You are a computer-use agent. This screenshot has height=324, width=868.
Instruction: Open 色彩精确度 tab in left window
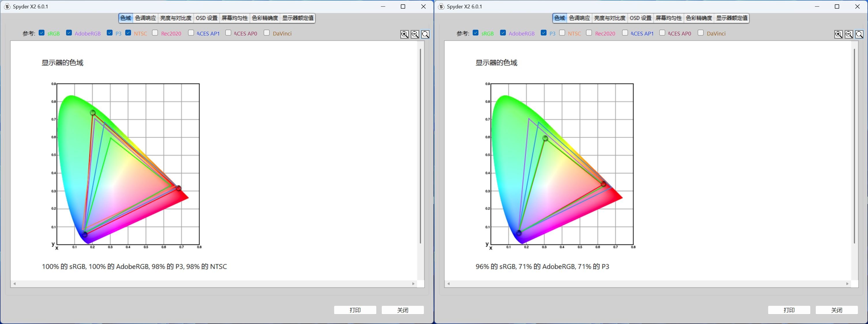tap(265, 18)
